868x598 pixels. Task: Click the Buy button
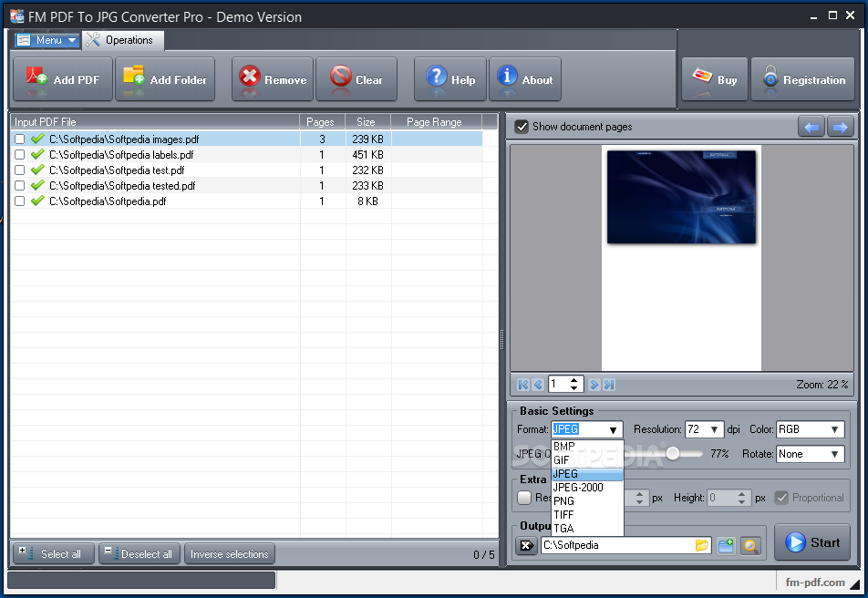(x=714, y=79)
